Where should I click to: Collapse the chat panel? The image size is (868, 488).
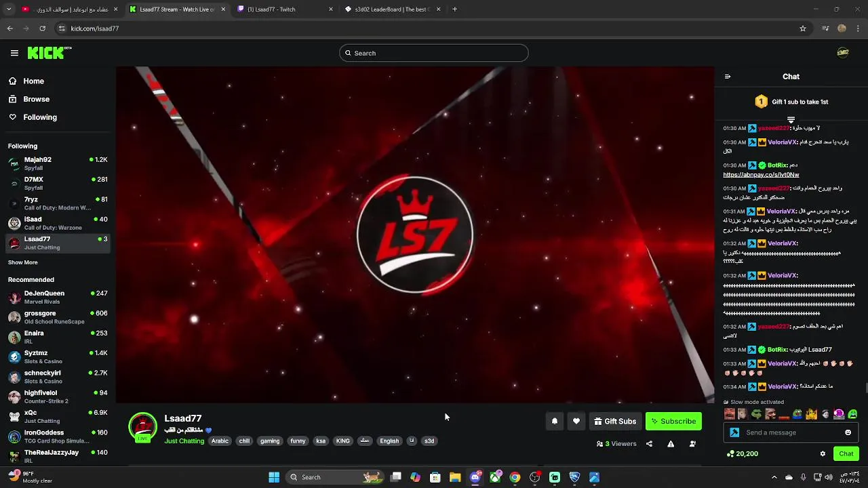[728, 77]
